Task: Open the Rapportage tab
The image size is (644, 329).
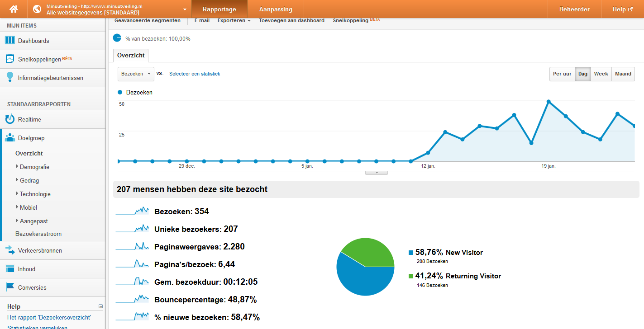Action: point(219,9)
